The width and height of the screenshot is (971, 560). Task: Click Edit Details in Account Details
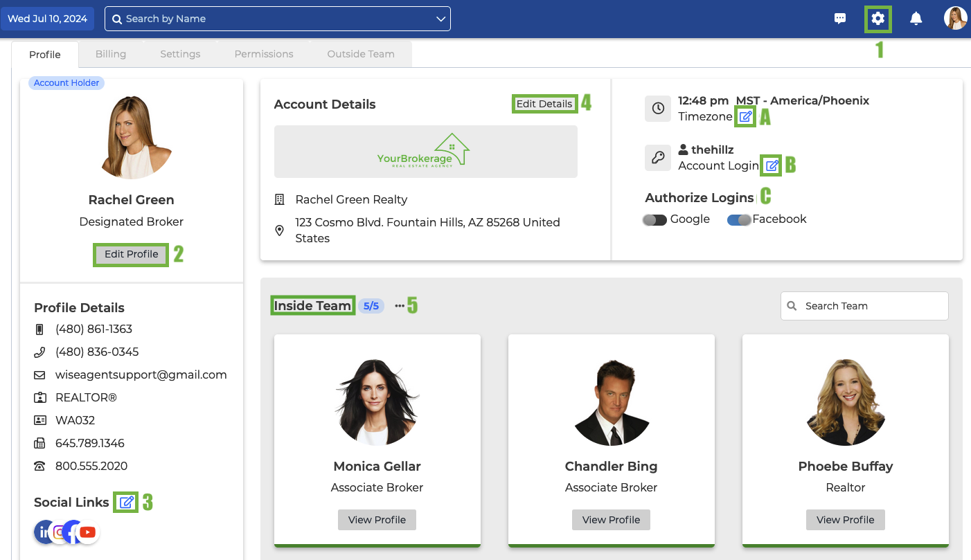click(x=544, y=104)
